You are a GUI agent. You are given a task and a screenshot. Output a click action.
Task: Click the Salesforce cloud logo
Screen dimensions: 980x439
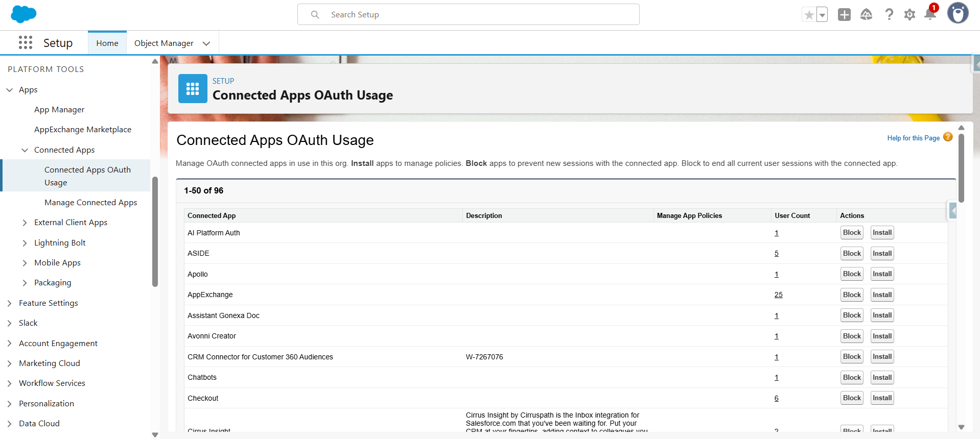pyautogui.click(x=24, y=14)
